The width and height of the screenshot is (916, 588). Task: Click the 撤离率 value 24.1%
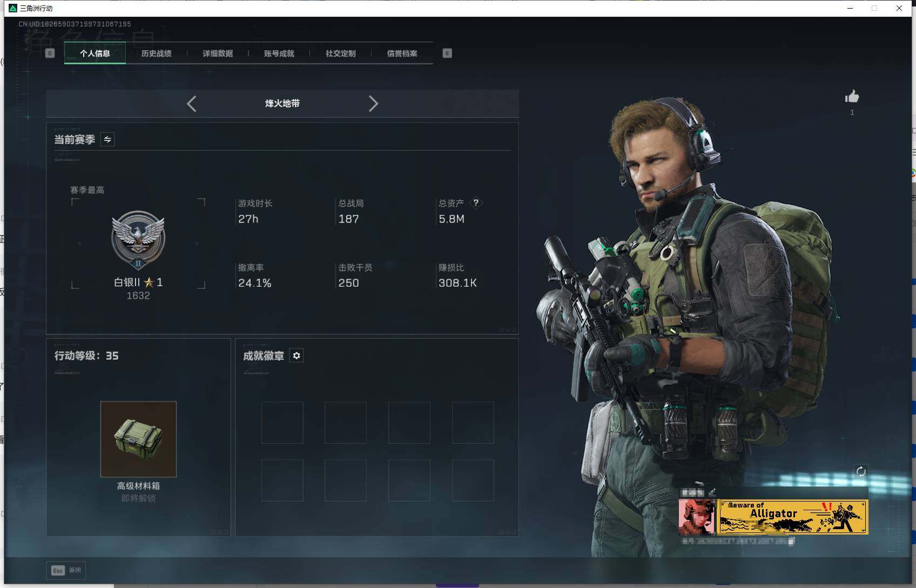[x=255, y=283]
